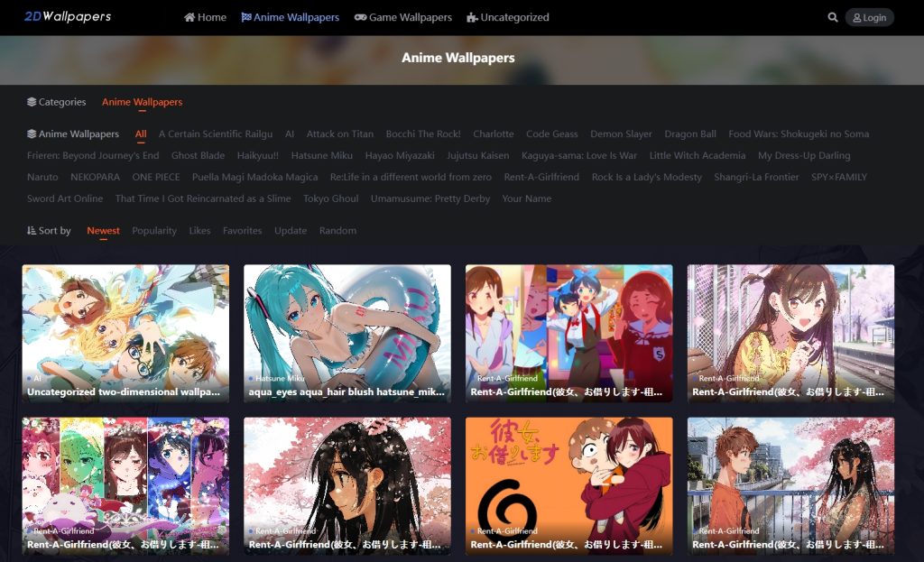Filter by the Attack on Titan tag
The width and height of the screenshot is (924, 562).
[339, 134]
